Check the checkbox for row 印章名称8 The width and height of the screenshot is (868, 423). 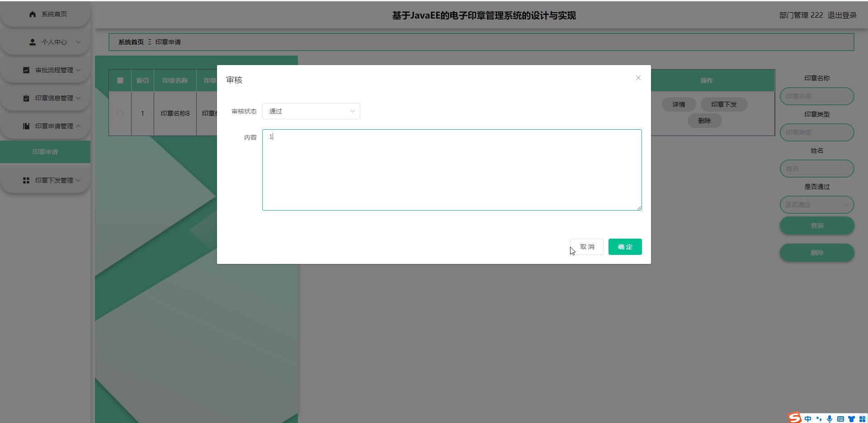click(x=120, y=113)
